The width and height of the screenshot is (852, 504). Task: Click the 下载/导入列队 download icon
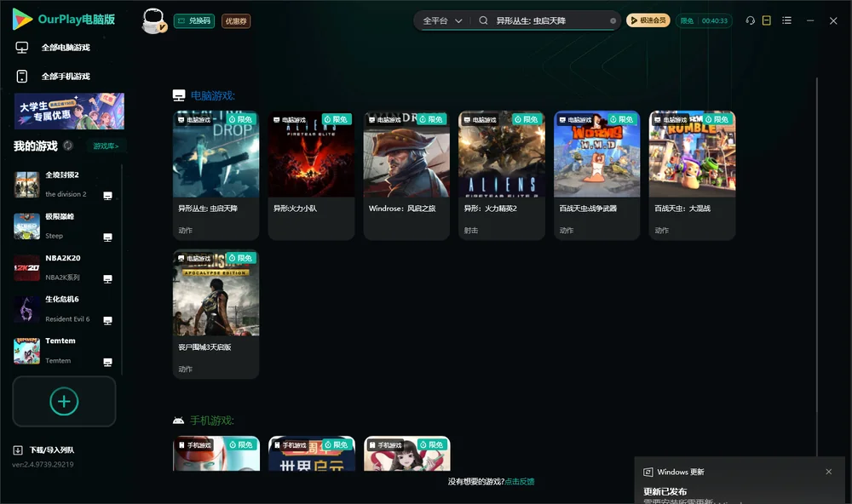point(18,450)
